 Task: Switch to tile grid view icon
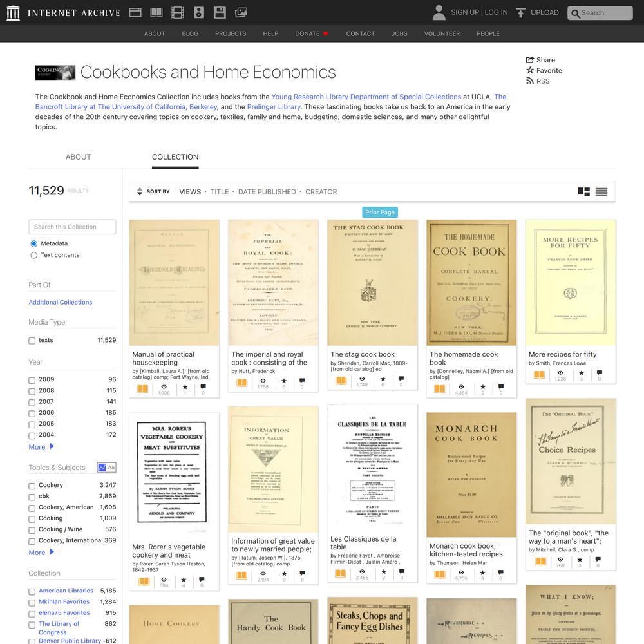click(x=583, y=191)
